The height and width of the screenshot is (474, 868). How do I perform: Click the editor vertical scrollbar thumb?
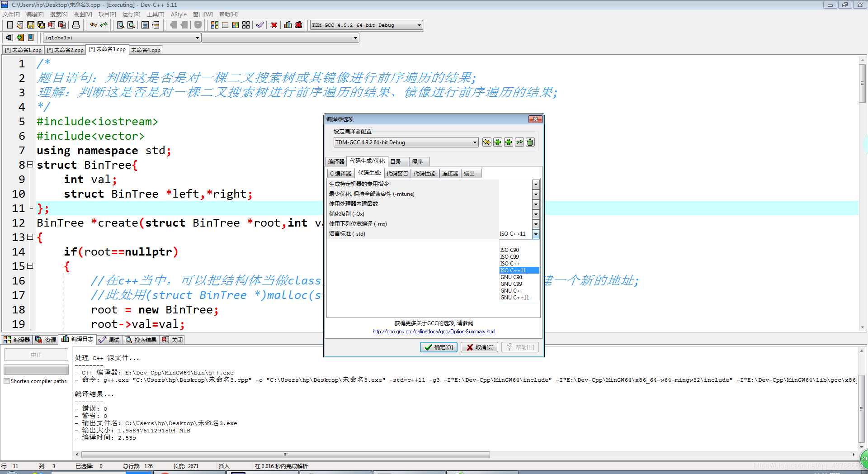coord(863,84)
